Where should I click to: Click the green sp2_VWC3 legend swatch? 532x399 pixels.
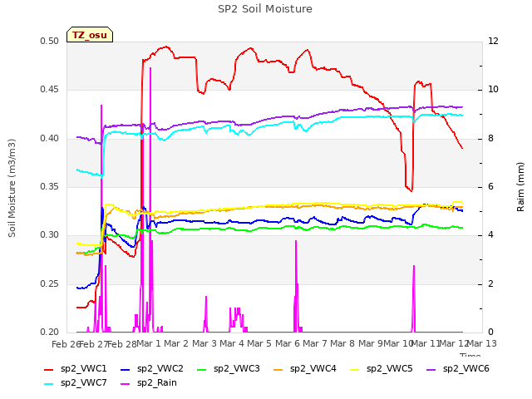pos(202,370)
